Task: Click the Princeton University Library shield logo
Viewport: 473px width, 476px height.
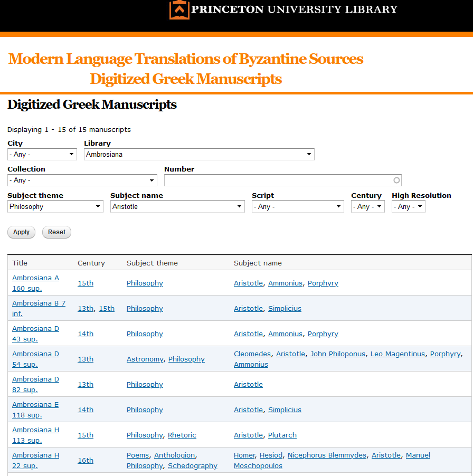Action: coord(179,9)
